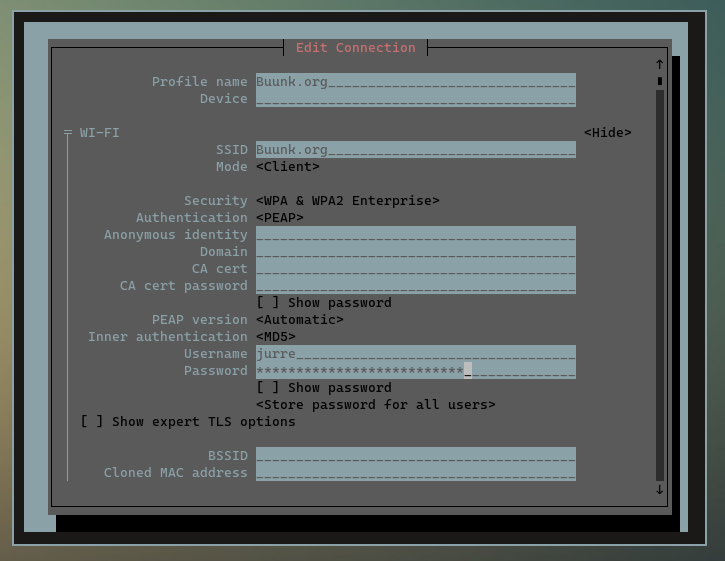Image resolution: width=725 pixels, height=561 pixels.
Task: Click the SSID field containing Buunk.org
Action: coord(415,150)
